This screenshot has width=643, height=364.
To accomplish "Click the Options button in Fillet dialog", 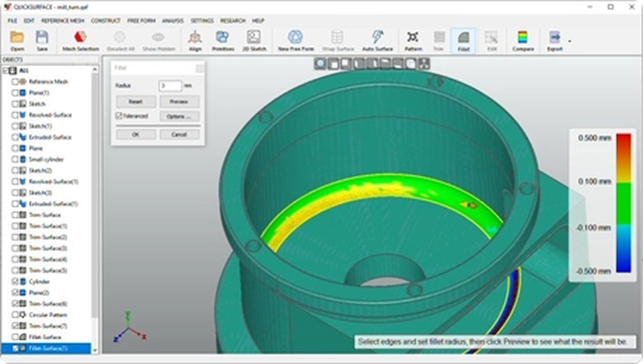I will [179, 116].
